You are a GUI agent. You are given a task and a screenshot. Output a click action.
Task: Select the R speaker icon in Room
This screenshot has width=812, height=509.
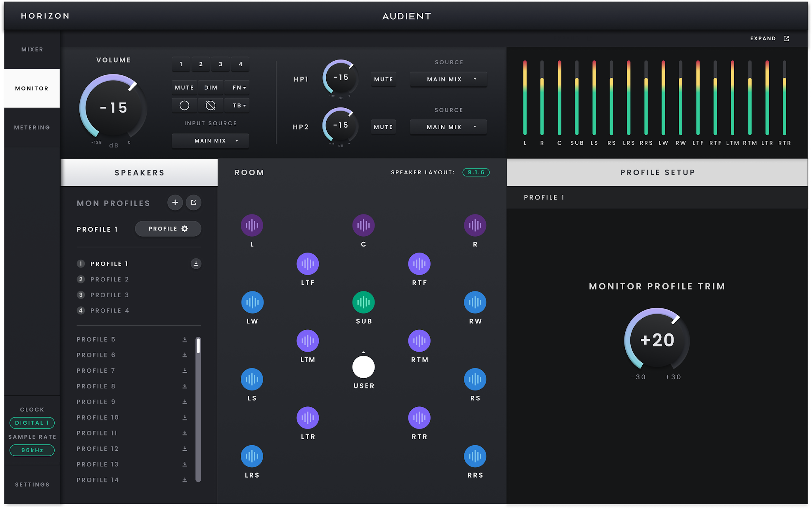[475, 225]
